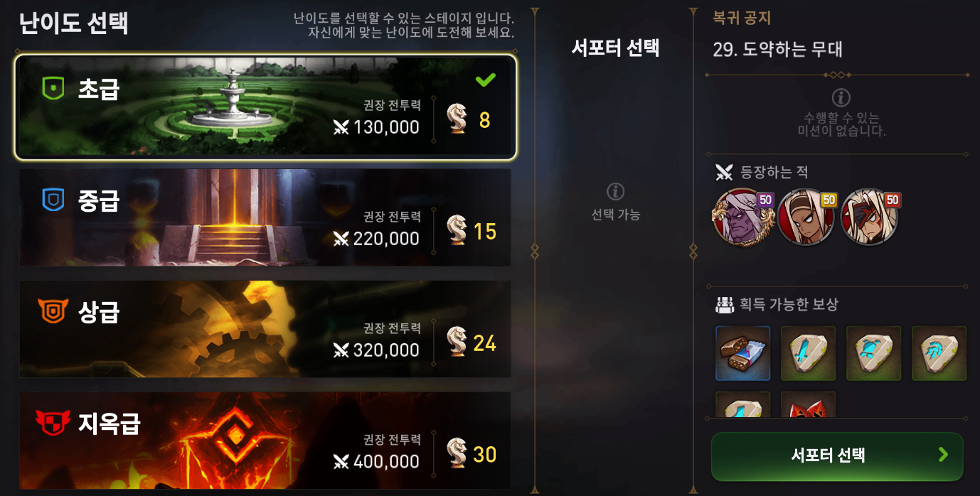Click the green arrow on 서포터 선택 button

point(943,455)
